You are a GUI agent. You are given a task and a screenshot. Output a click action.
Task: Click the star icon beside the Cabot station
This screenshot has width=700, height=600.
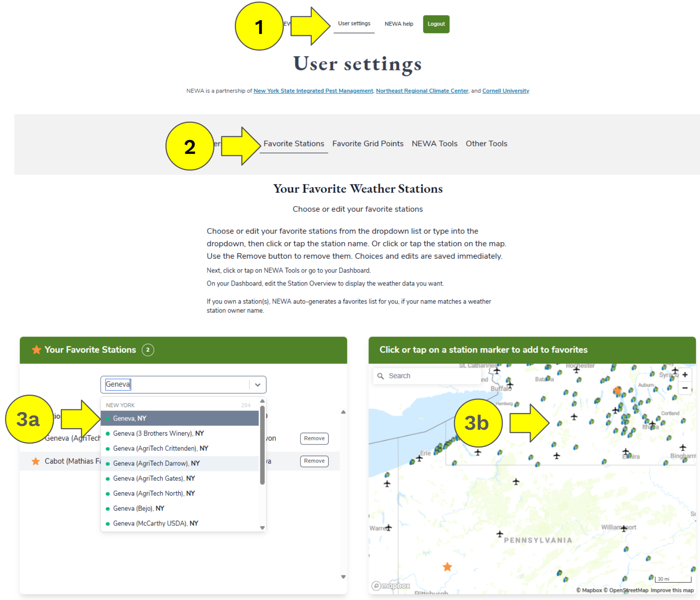(x=36, y=461)
